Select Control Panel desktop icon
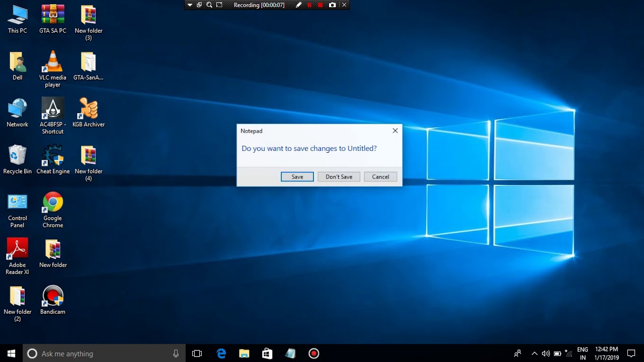 (x=18, y=210)
